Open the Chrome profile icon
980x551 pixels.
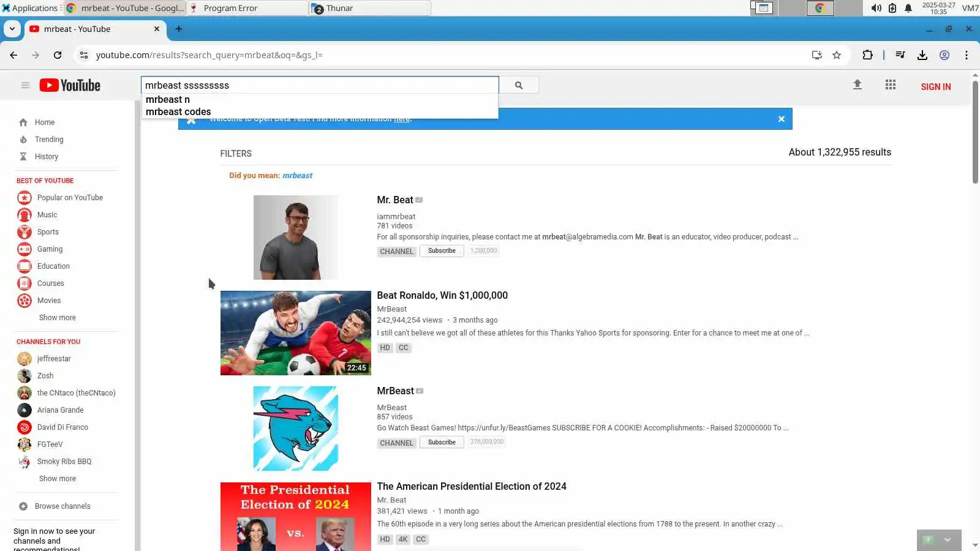click(944, 55)
